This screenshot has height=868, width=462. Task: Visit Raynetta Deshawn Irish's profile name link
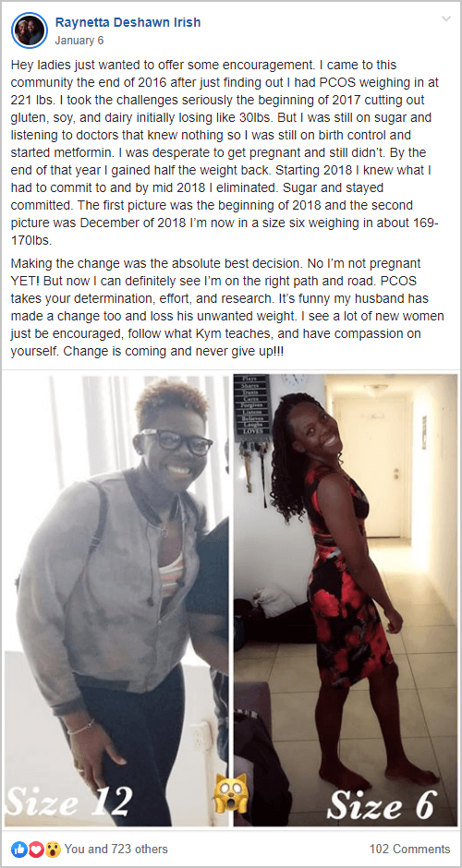[x=128, y=23]
